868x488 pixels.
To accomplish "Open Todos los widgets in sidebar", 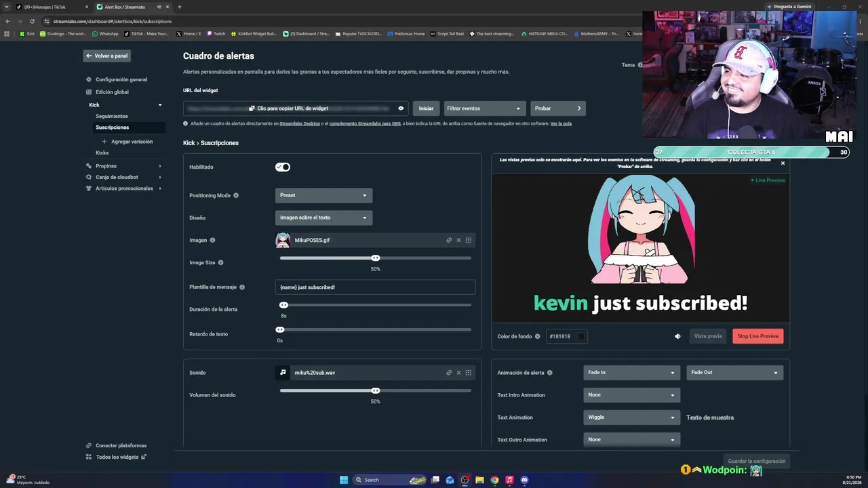I will pyautogui.click(x=116, y=457).
